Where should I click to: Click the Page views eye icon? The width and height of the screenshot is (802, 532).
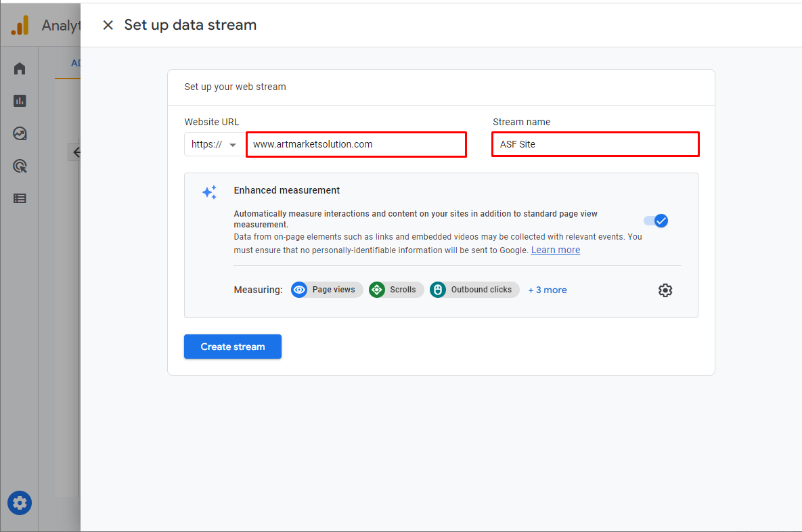pos(299,290)
